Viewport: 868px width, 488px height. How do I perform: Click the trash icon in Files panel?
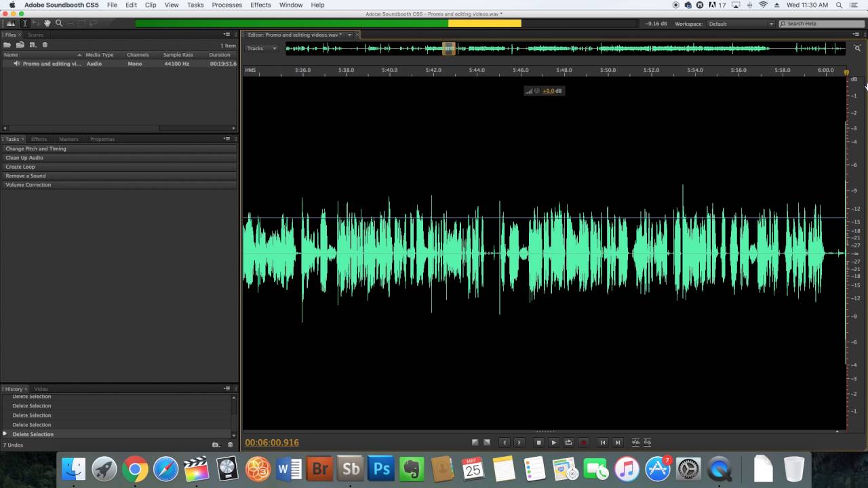(45, 45)
